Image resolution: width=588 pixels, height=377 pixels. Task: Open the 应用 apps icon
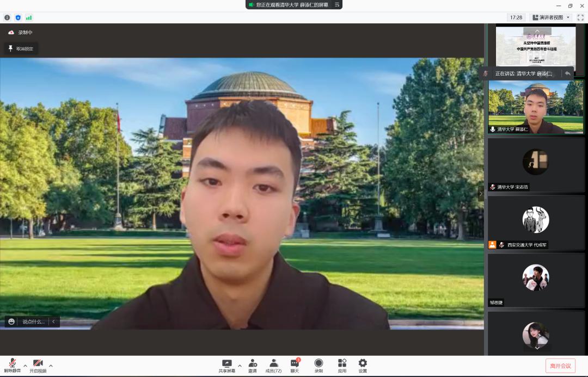[x=342, y=363]
